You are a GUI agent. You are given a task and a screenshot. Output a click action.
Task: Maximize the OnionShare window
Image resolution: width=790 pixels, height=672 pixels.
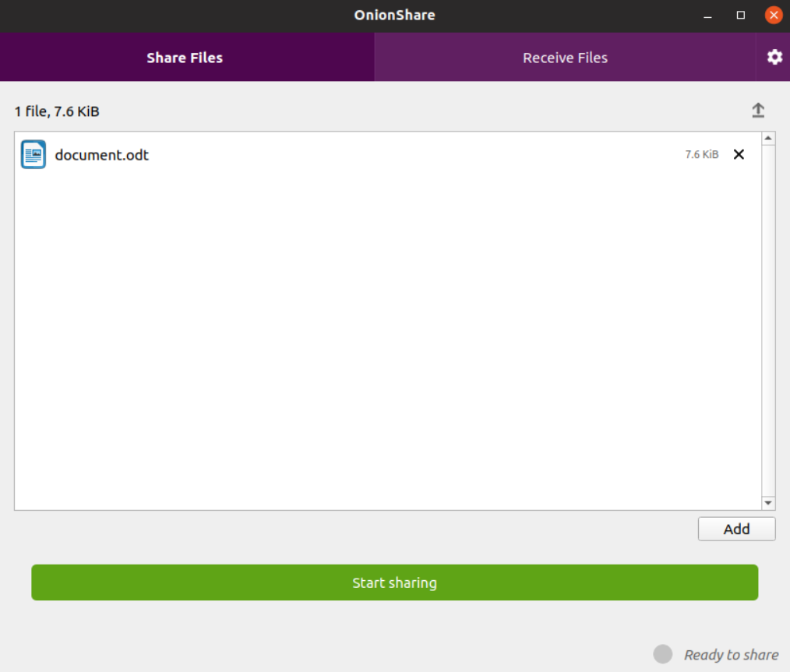741,16
